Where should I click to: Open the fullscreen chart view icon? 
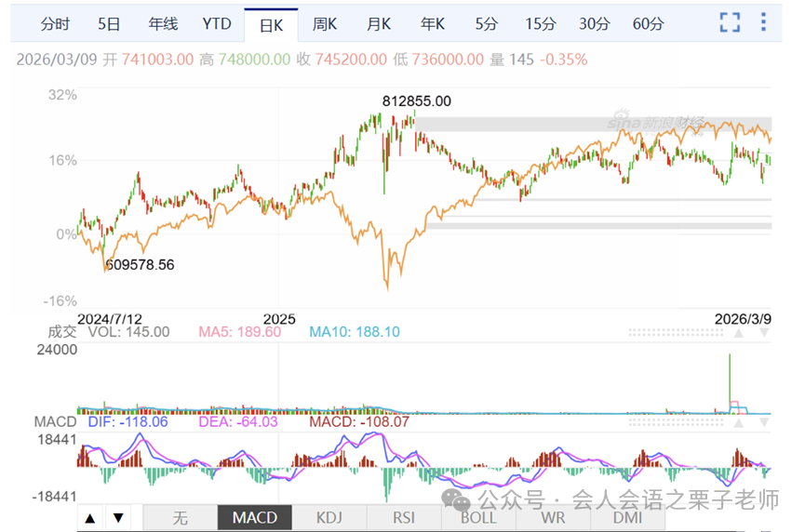click(730, 22)
